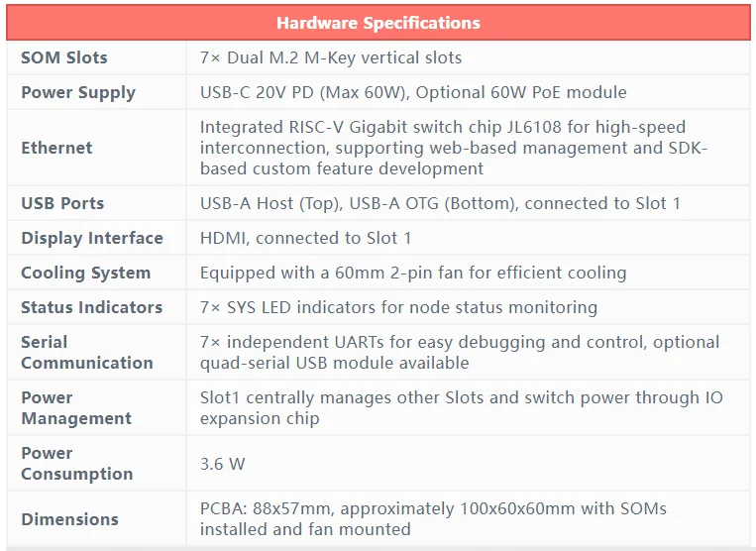Select the Serial Communication row label
The image size is (756, 551).
[x=87, y=352]
